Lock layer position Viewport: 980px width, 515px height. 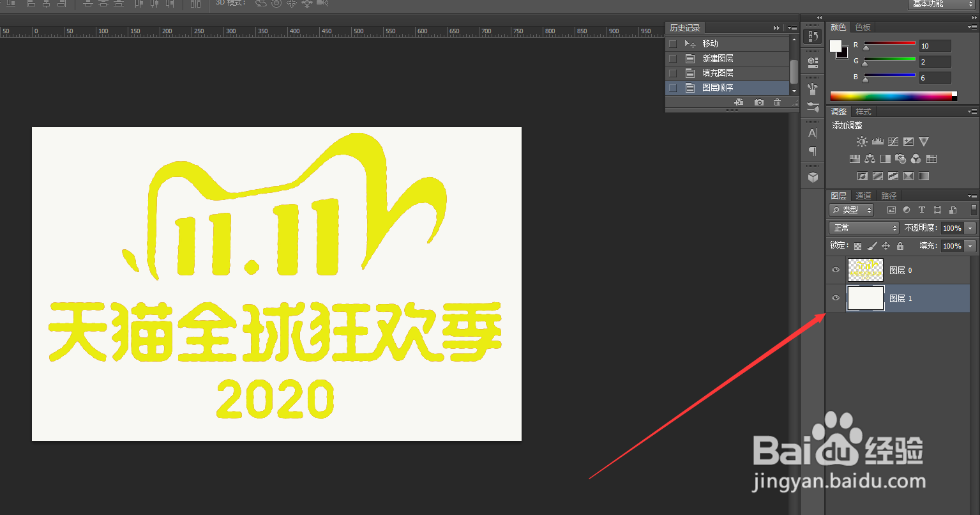(x=886, y=246)
